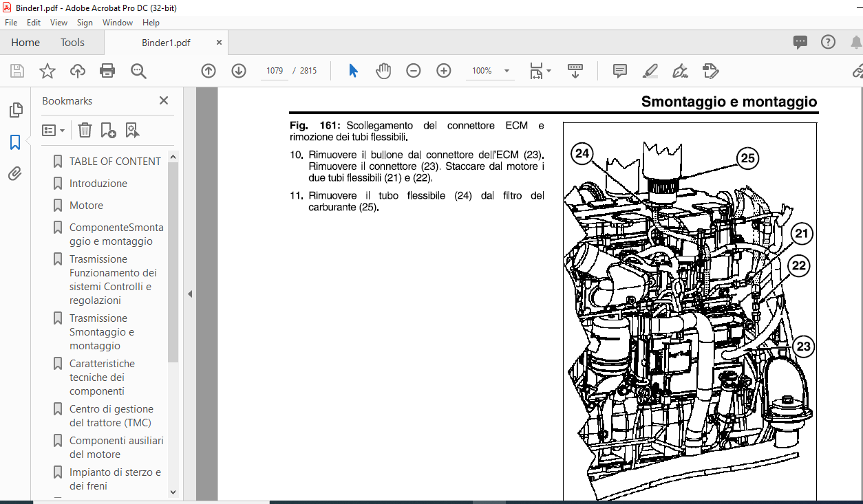The image size is (863, 504).
Task: Open Trasmissione Smontaggio e montaggio bookmark
Action: [102, 332]
